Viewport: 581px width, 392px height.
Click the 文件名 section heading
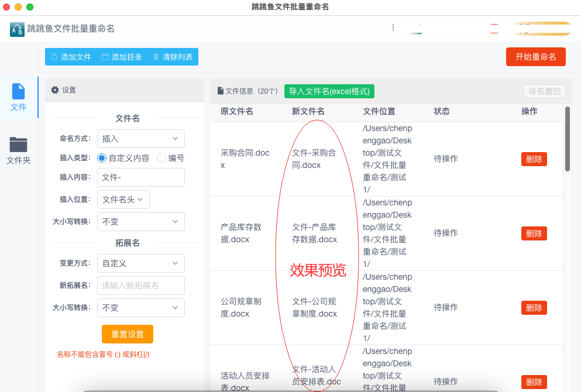tap(128, 118)
